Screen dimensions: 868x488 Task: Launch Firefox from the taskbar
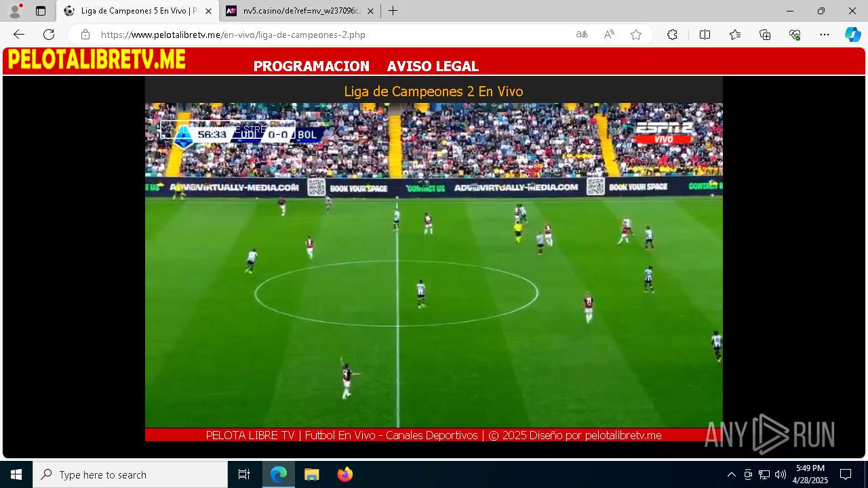coord(344,474)
